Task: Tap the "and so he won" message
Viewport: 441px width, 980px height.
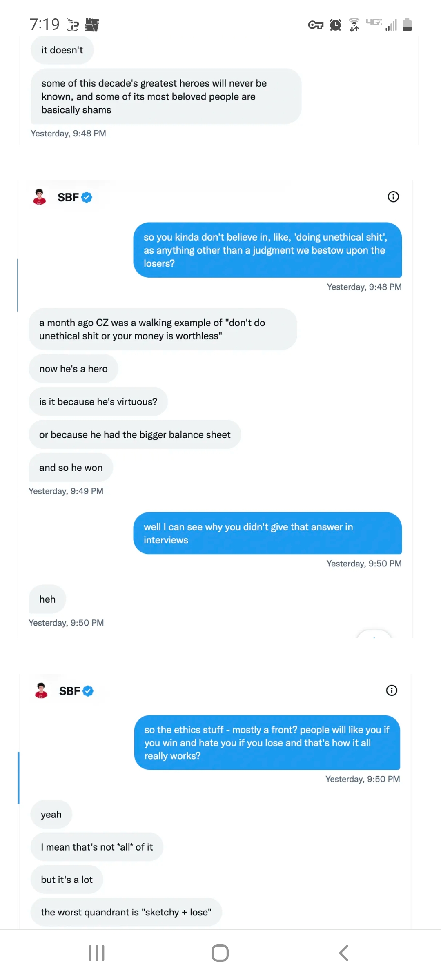Action: [71, 468]
